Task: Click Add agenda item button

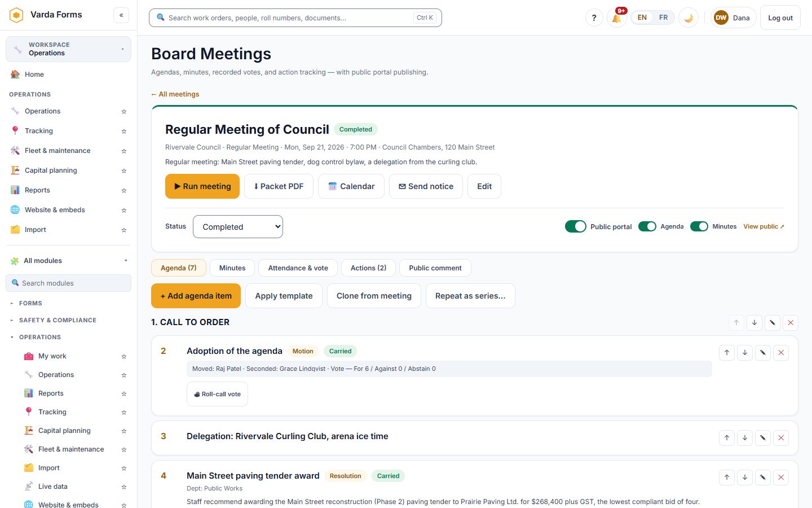Action: [196, 296]
